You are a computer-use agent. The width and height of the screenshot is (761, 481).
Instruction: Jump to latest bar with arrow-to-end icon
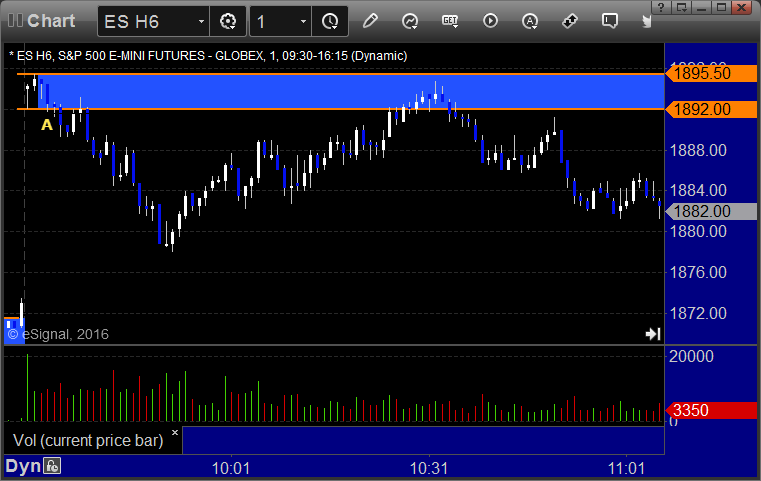tap(653, 334)
